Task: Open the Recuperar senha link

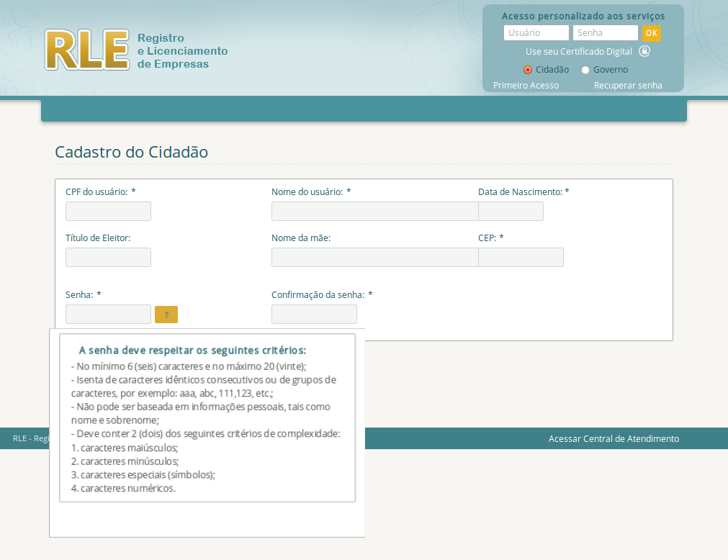Action: (x=628, y=86)
